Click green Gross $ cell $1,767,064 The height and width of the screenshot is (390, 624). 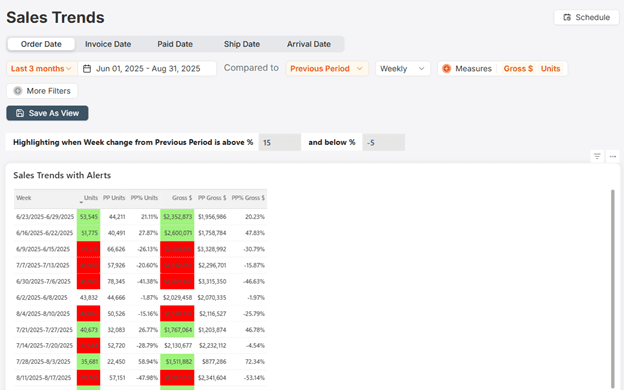click(x=177, y=330)
